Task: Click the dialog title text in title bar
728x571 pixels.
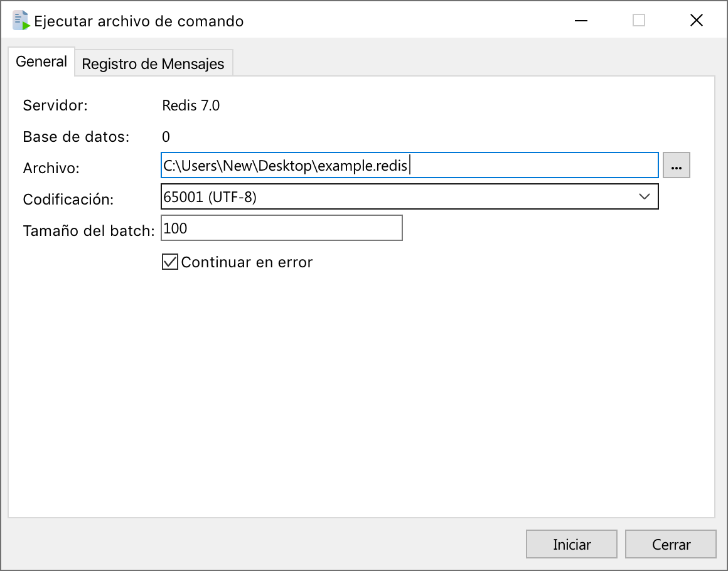Action: [x=139, y=21]
